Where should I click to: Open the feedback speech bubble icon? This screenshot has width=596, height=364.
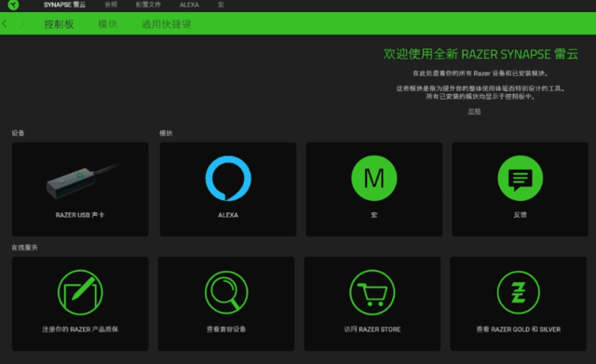click(520, 178)
